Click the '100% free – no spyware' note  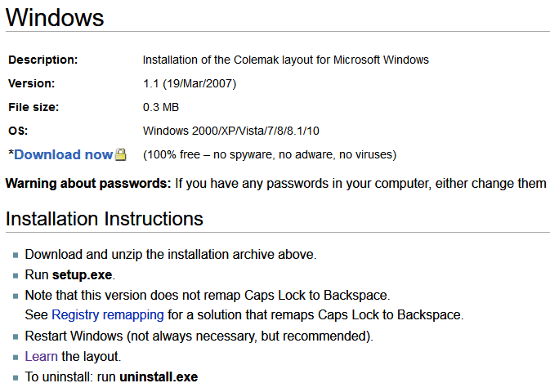point(269,154)
